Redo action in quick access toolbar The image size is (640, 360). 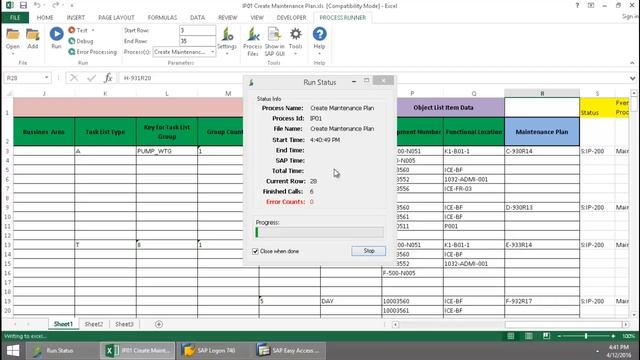pyautogui.click(x=55, y=5)
